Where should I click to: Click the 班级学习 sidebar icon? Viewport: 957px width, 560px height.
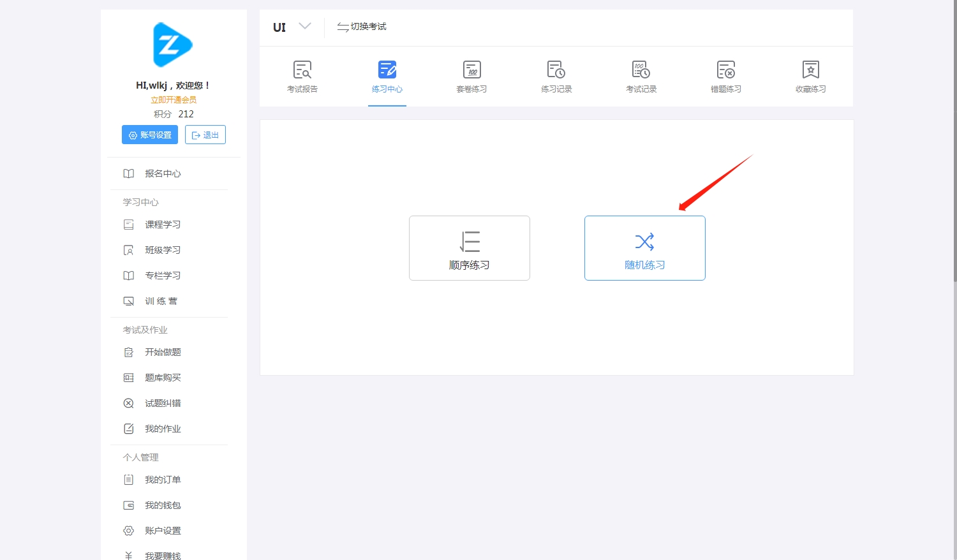pos(129,250)
